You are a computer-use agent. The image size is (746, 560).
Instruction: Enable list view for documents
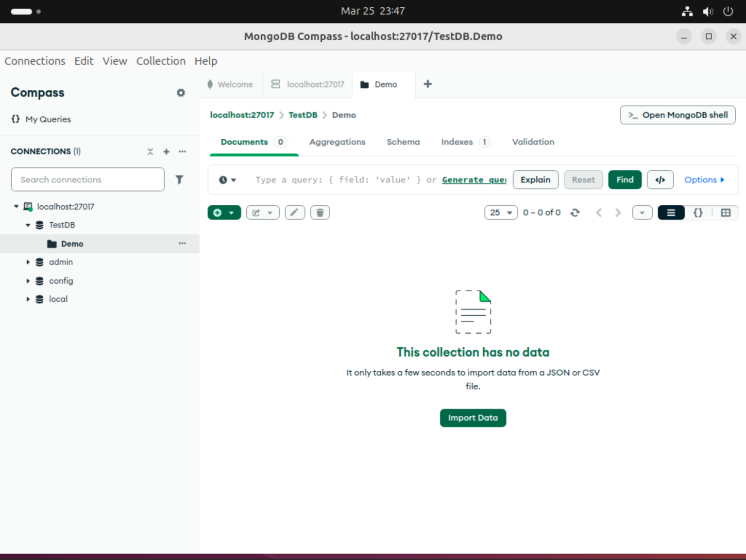pyautogui.click(x=671, y=212)
